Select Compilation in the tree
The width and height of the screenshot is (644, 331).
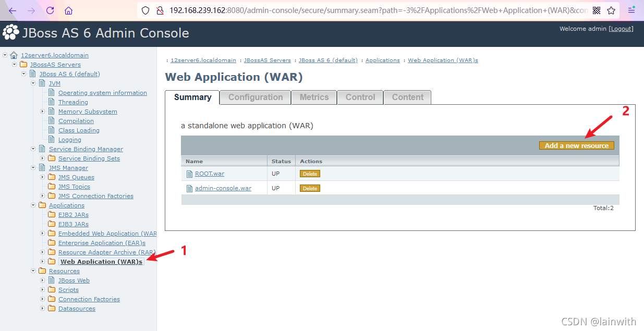pyautogui.click(x=76, y=121)
